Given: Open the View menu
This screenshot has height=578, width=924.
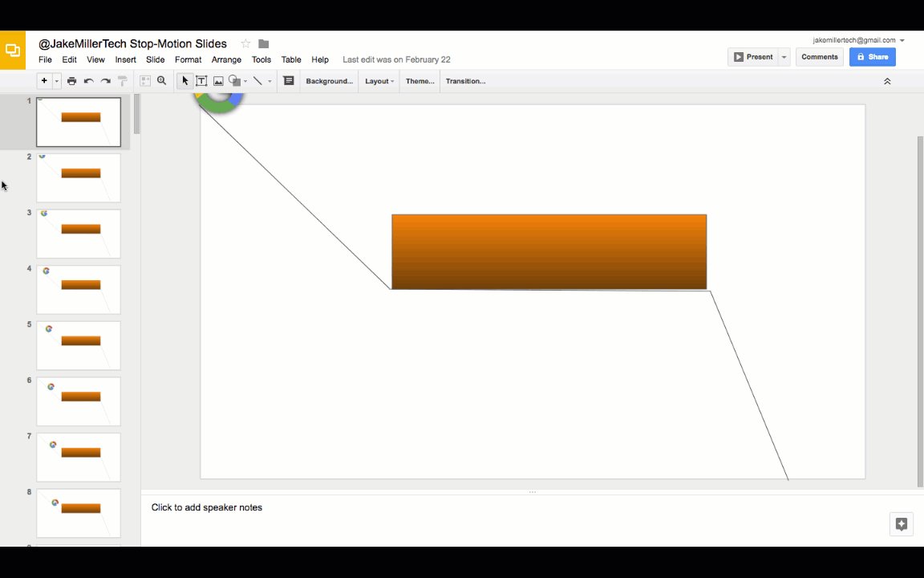Looking at the screenshot, I should click(95, 59).
